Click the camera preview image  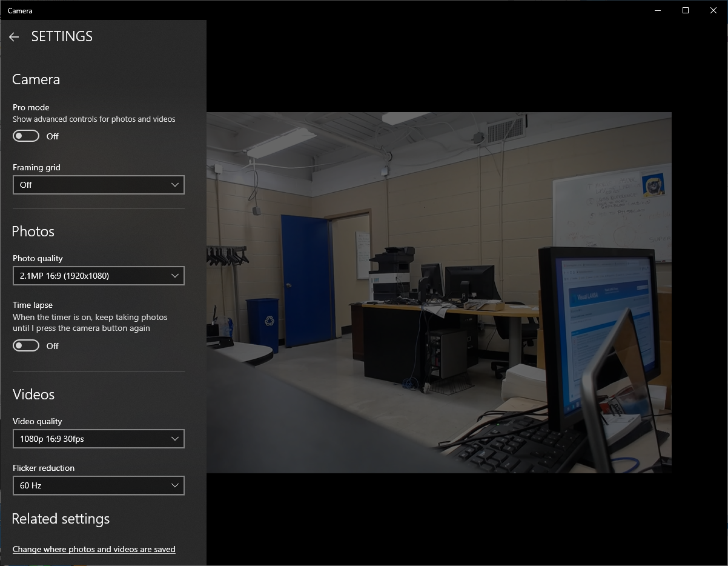coord(439,293)
